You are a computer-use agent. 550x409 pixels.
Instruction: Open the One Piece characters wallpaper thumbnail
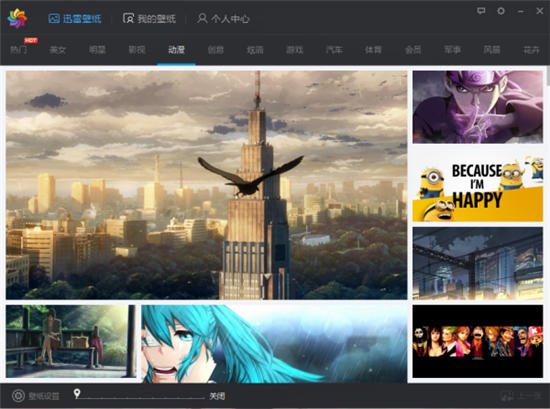(478, 341)
